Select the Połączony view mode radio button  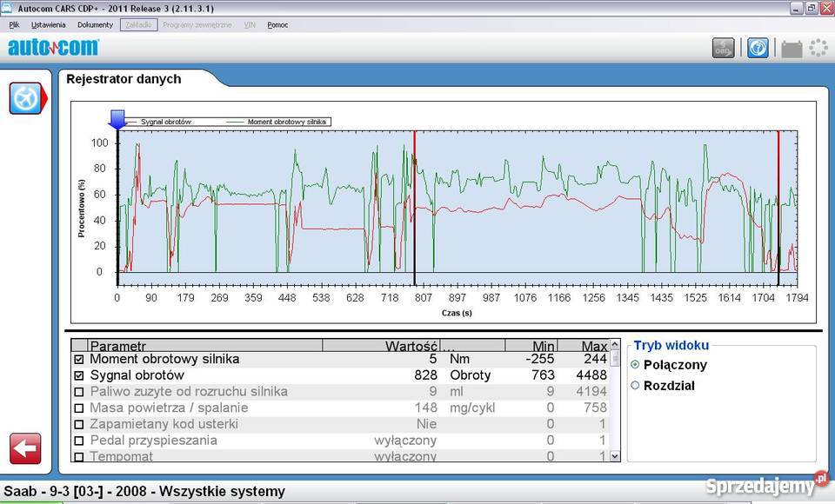635,365
